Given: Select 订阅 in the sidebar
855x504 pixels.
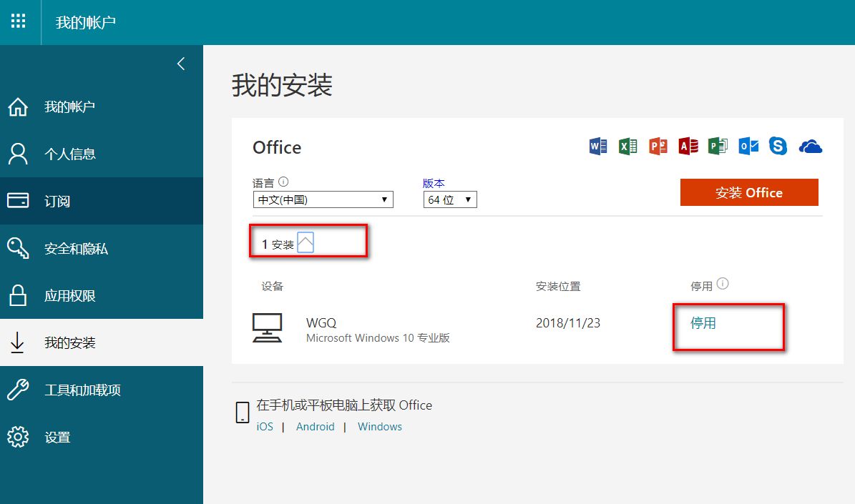Looking at the screenshot, I should click(102, 200).
